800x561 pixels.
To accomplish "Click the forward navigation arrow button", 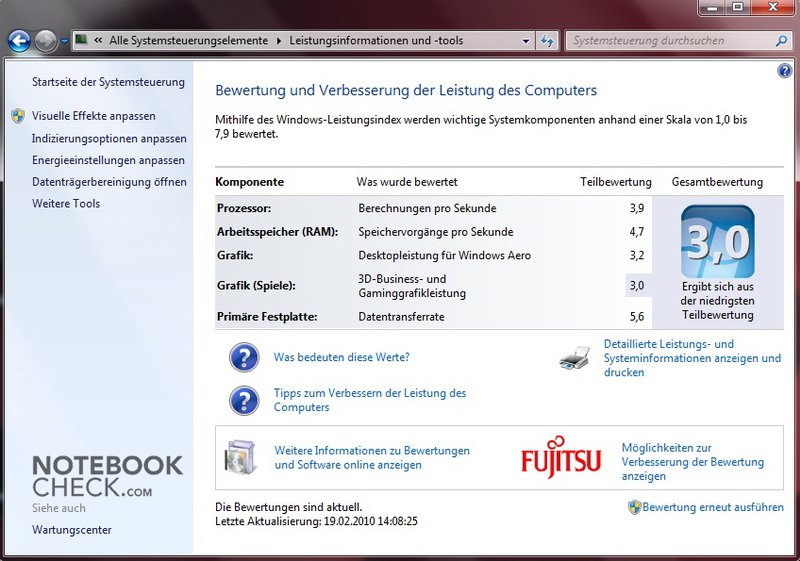I will coord(45,41).
